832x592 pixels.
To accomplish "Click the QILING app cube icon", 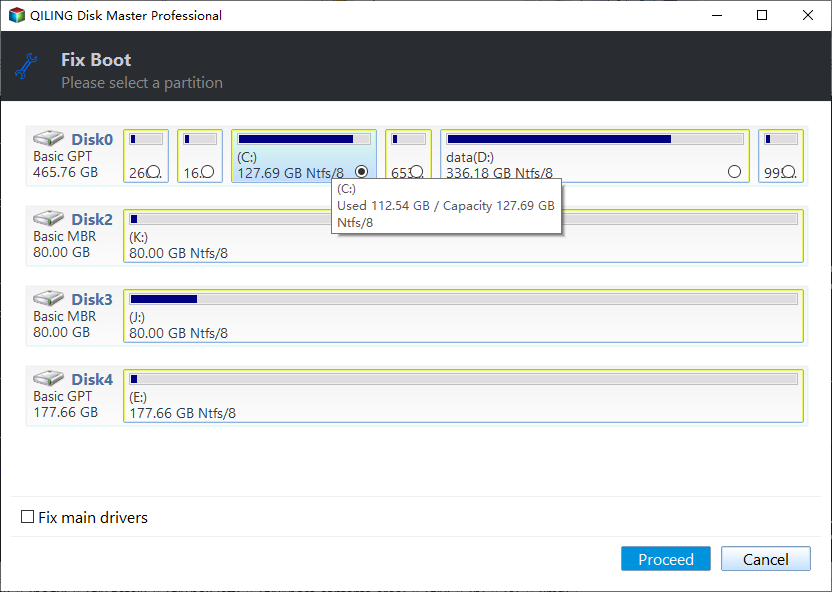I will point(16,15).
